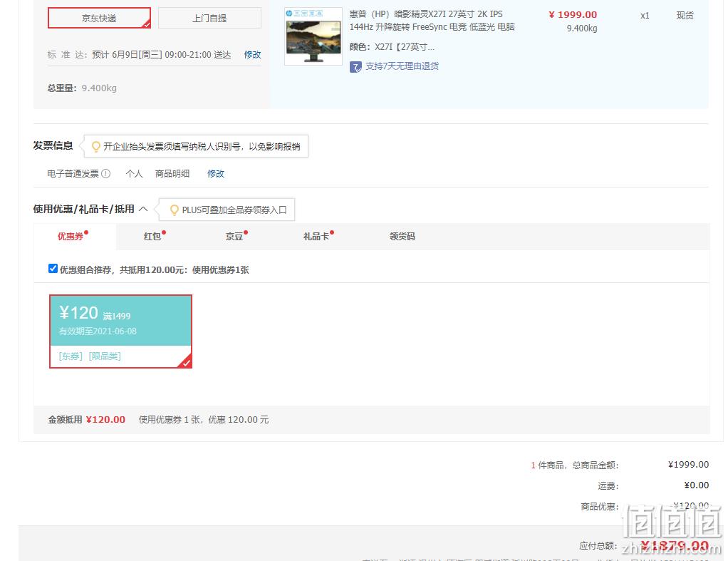Switch to 京豆 tab
The image size is (728, 561).
point(236,237)
